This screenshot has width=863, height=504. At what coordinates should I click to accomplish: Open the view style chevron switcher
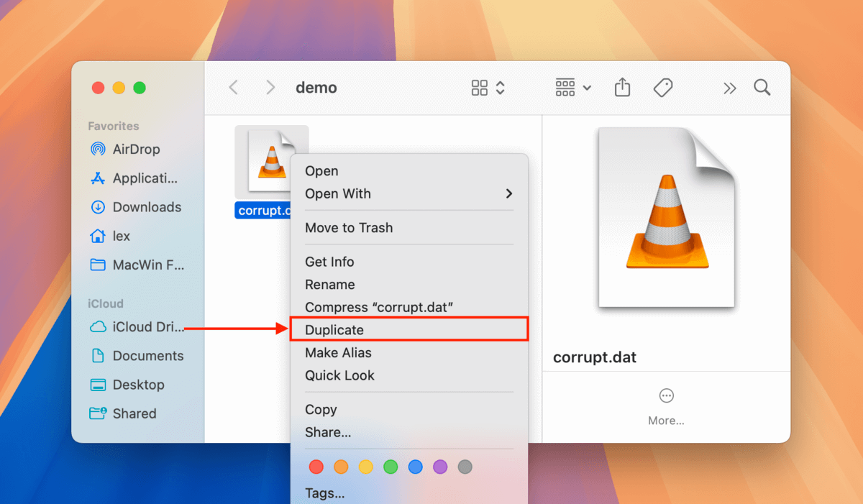point(501,88)
